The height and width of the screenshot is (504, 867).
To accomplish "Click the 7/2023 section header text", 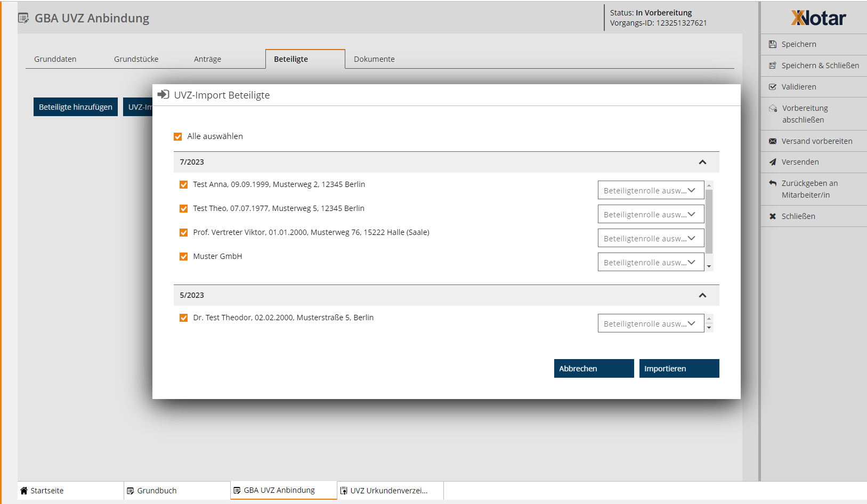I will [x=192, y=162].
